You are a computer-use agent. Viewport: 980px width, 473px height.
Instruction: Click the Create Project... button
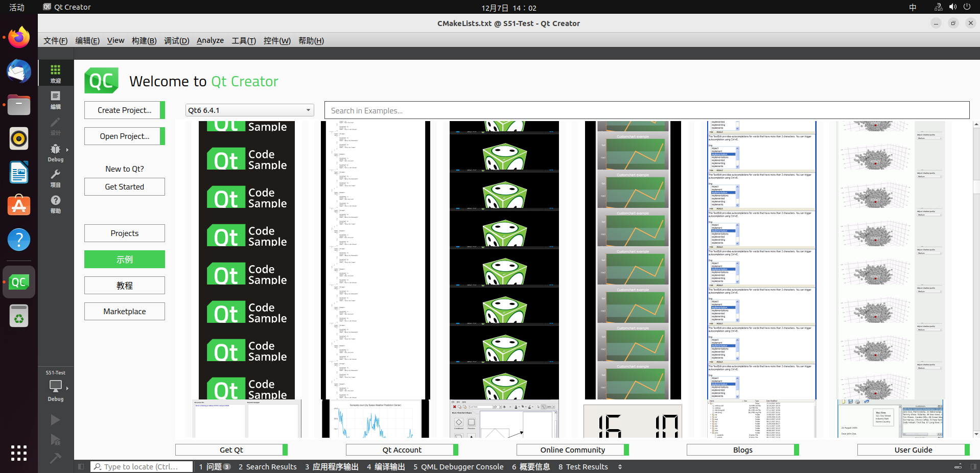[124, 110]
